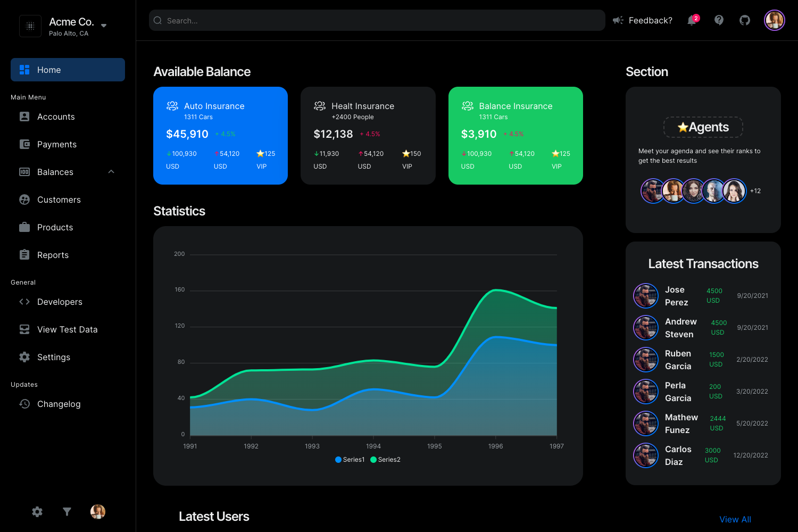798x532 pixels.
Task: Click the View All link for Latest Users
Action: tap(735, 519)
